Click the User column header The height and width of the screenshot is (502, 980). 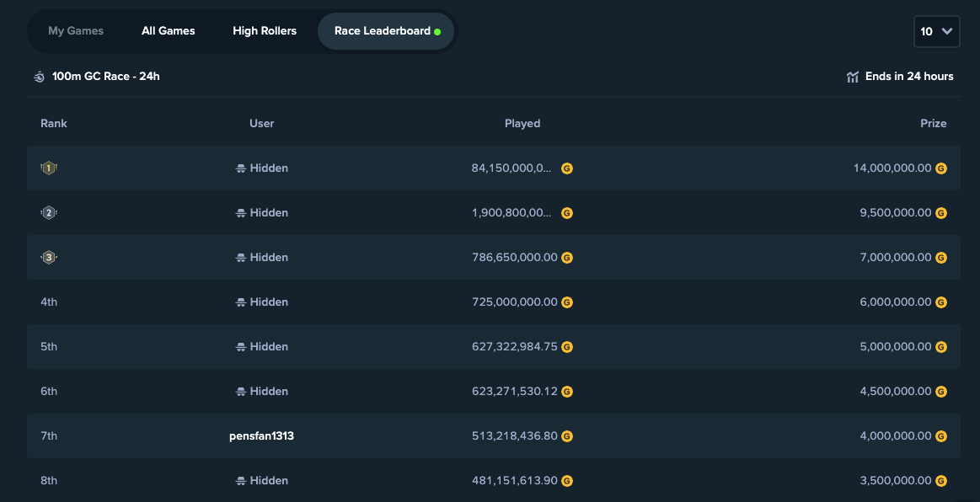[261, 123]
